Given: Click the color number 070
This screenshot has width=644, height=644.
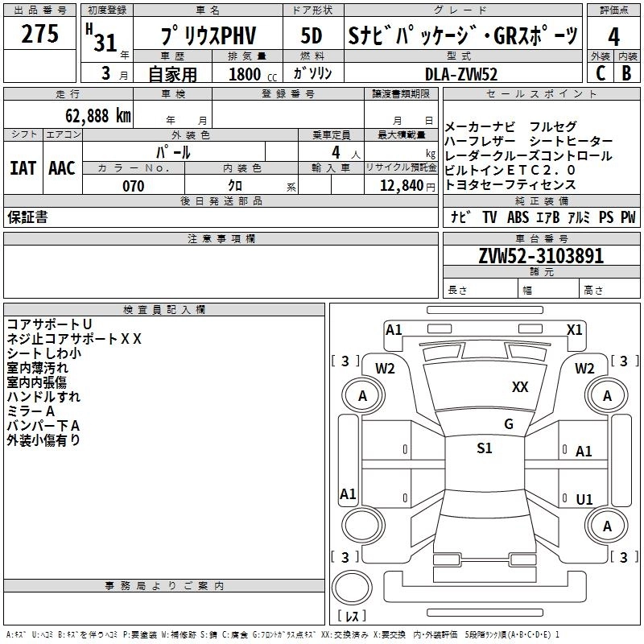Looking at the screenshot, I should click(134, 186).
